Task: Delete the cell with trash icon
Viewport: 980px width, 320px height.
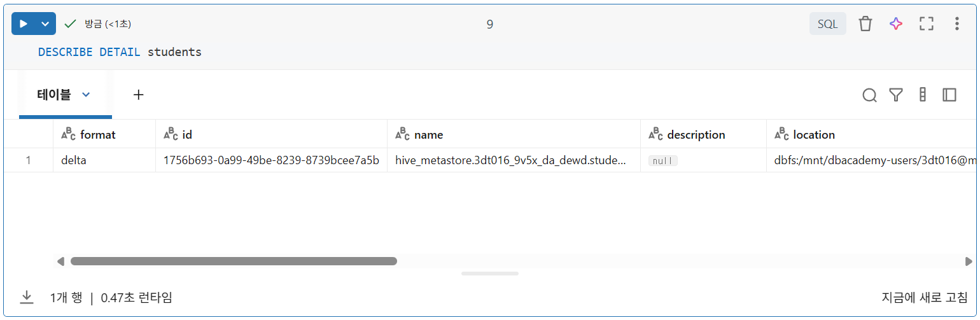Action: click(x=865, y=24)
